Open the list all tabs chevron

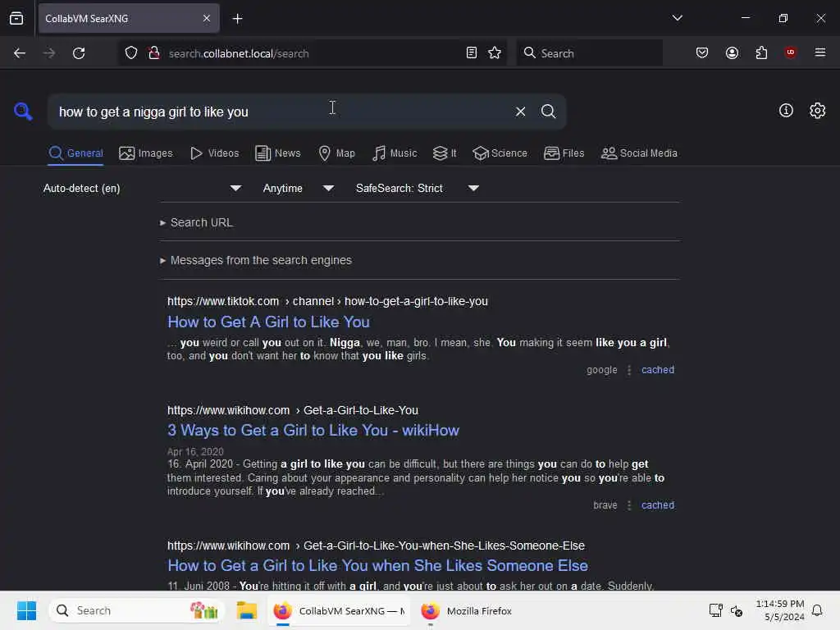pos(677,18)
